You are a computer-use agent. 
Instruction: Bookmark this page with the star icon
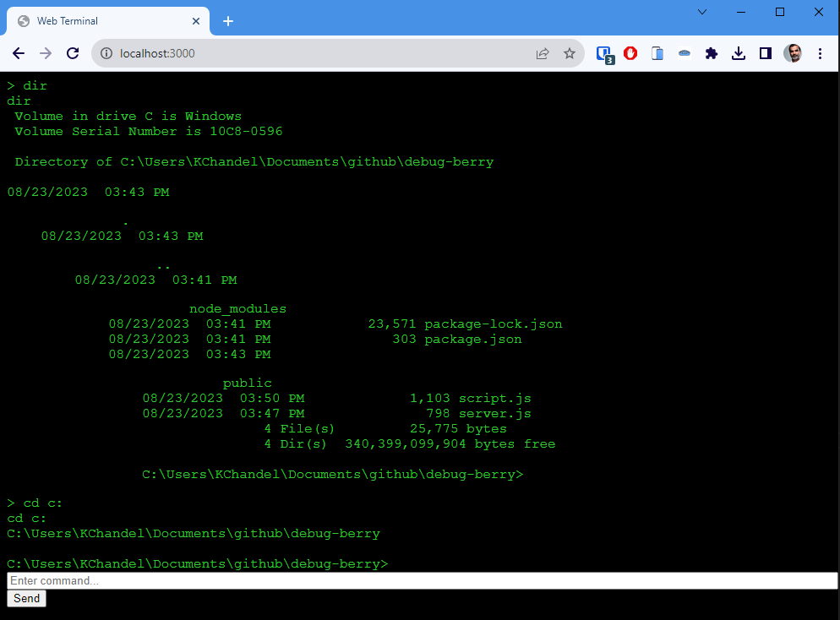[570, 53]
